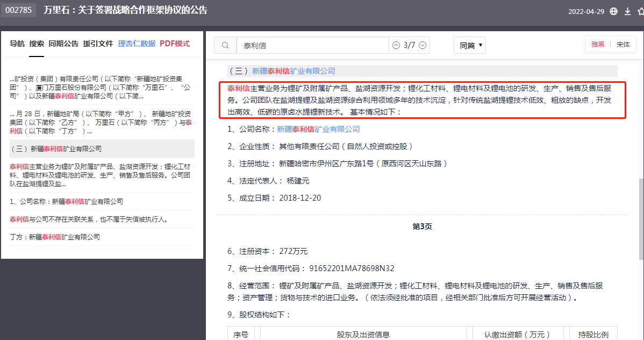The image size is (644, 340).
Task: Click the announcement title 万里石
Action: pos(125,10)
